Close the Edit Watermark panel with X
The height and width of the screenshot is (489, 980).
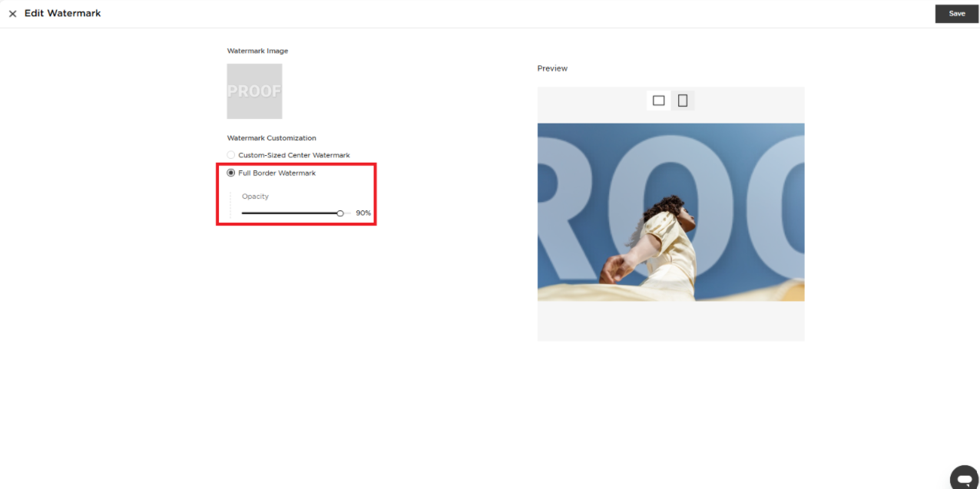[x=12, y=14]
